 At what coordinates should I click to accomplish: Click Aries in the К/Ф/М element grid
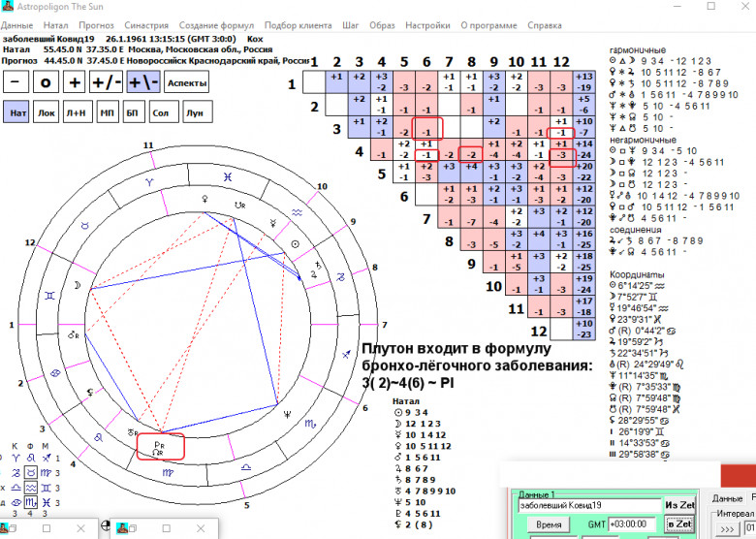pos(16,458)
